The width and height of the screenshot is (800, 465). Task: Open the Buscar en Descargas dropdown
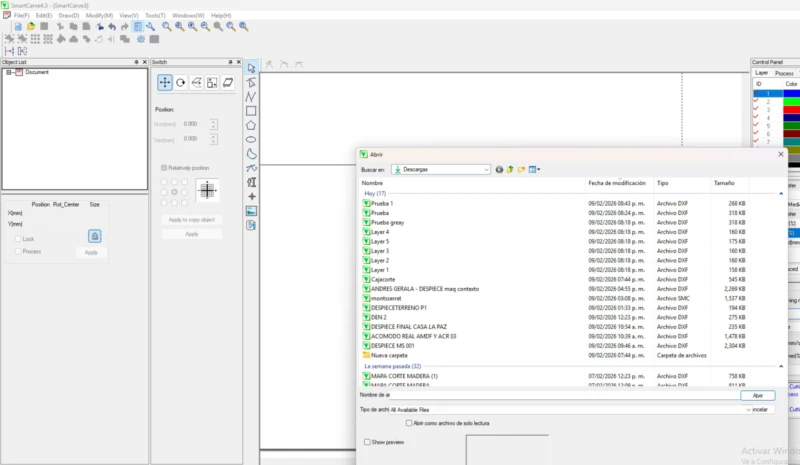pyautogui.click(x=486, y=169)
